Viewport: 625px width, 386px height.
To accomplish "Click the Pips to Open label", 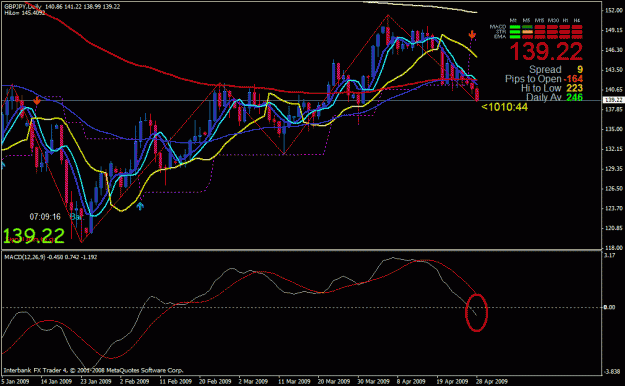I will tap(533, 79).
